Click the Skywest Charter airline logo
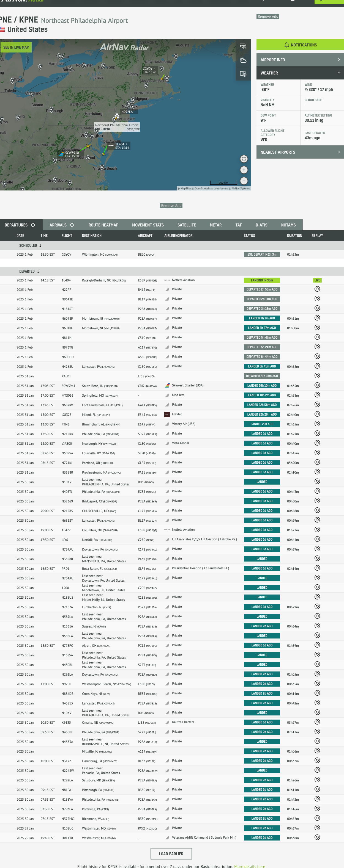The image size is (344, 868). coord(167,385)
